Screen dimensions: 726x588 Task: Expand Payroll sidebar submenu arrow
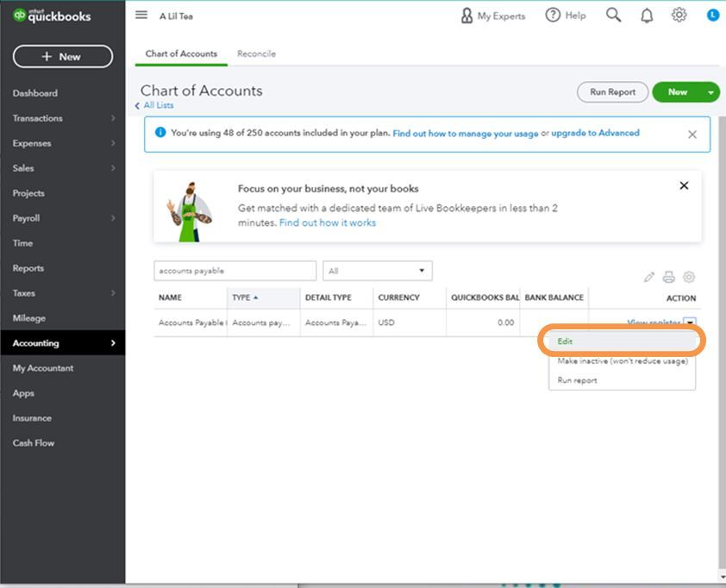click(113, 218)
